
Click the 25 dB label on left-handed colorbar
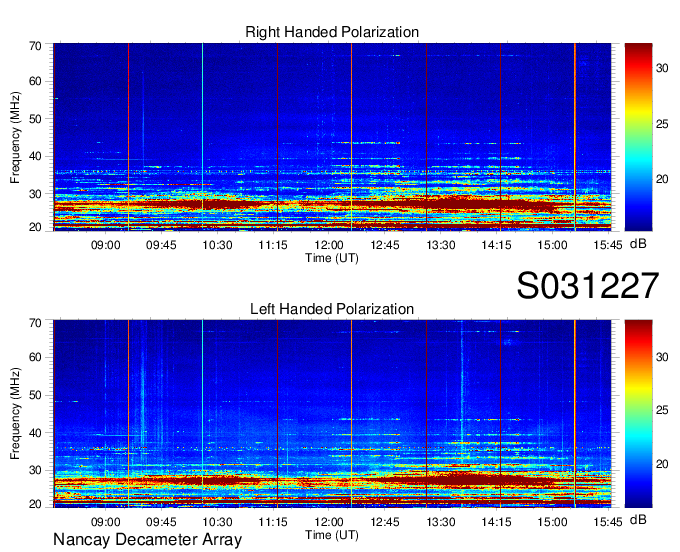662,410
